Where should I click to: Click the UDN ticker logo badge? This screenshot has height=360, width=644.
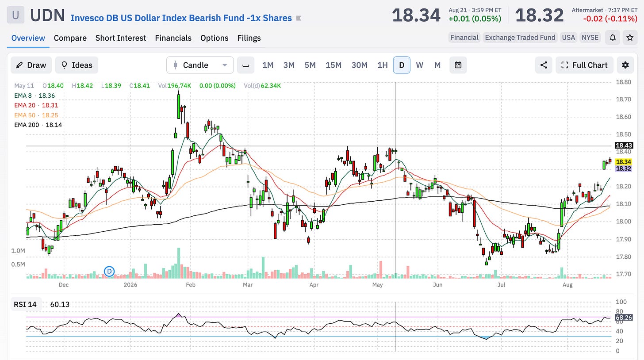pos(15,15)
